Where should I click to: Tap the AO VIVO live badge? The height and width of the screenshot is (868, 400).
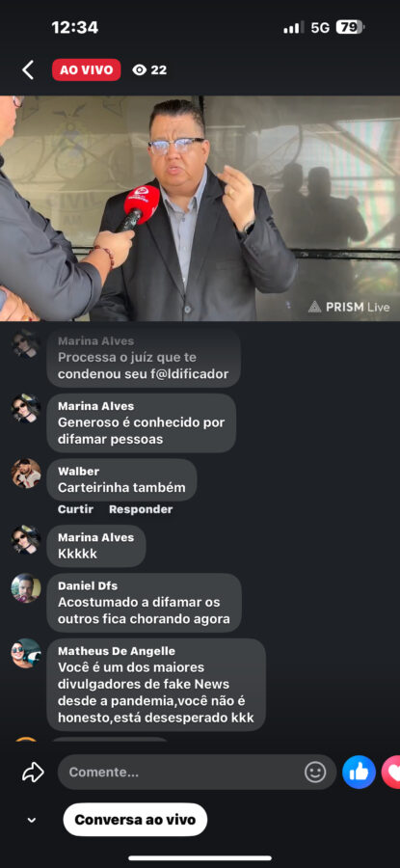[x=87, y=70]
